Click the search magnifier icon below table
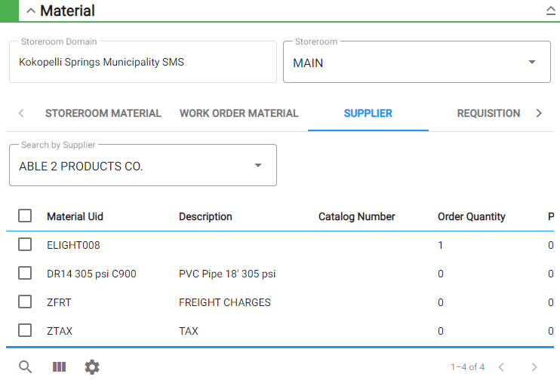This screenshot has height=392, width=560. click(x=25, y=367)
